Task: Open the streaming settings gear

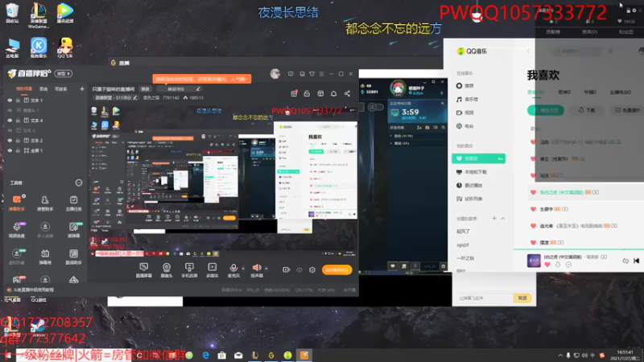Action: click(x=312, y=269)
